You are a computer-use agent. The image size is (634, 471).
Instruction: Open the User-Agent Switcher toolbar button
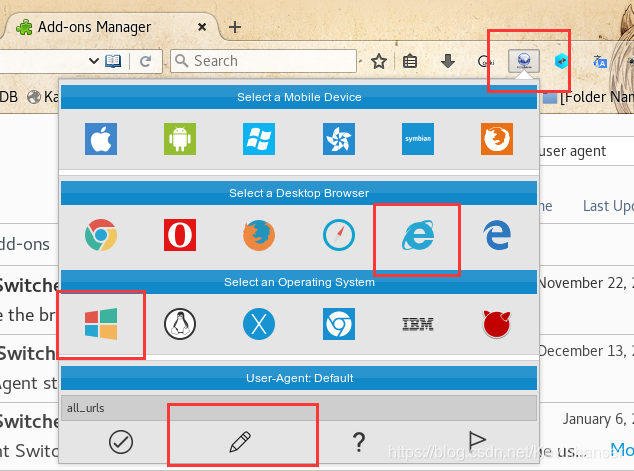(x=524, y=61)
